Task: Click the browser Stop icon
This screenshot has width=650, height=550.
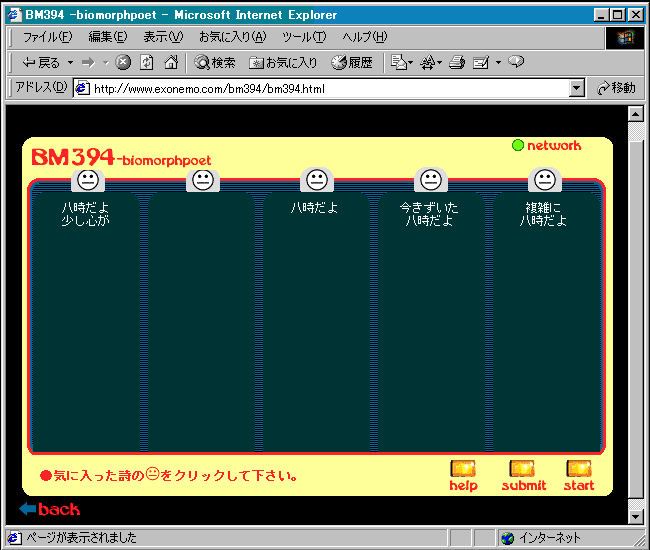Action: (x=123, y=62)
